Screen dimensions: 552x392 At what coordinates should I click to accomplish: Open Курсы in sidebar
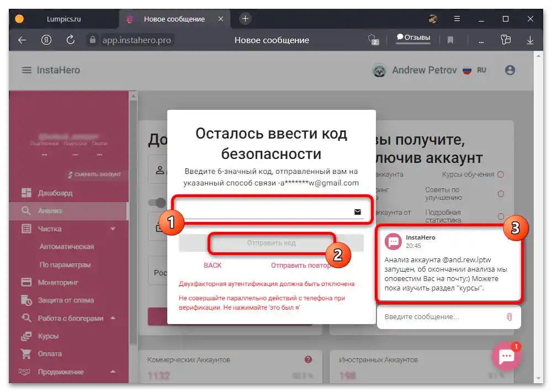tap(48, 336)
